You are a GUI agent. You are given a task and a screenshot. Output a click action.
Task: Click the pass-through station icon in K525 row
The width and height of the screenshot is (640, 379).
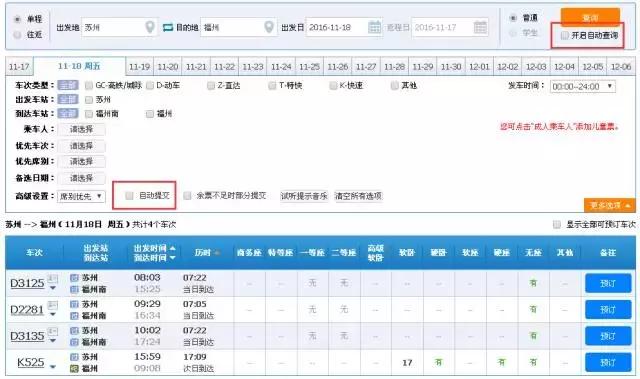[74, 368]
